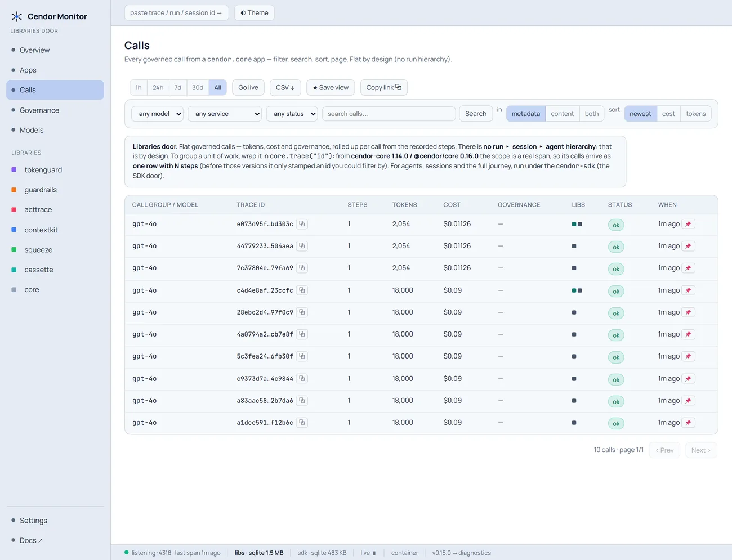The image size is (732, 560).
Task: Copy trace ID 44779233…504aea
Action: [x=302, y=246]
